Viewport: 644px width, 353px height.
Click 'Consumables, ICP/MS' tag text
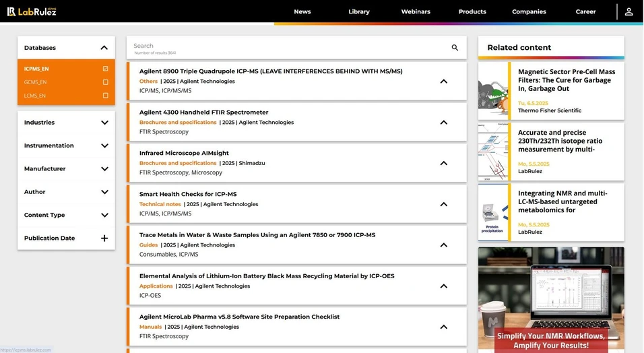169,255
